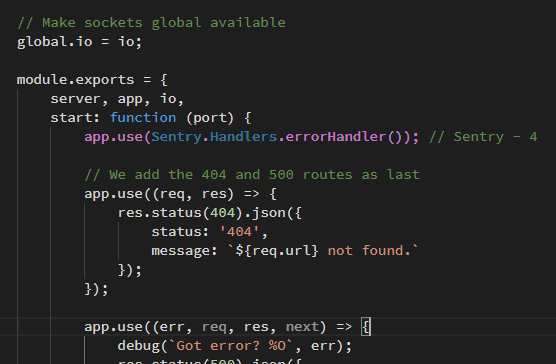This screenshot has width=556, height=364.
Task: Click the 'port' parameter
Action: tap(210, 118)
